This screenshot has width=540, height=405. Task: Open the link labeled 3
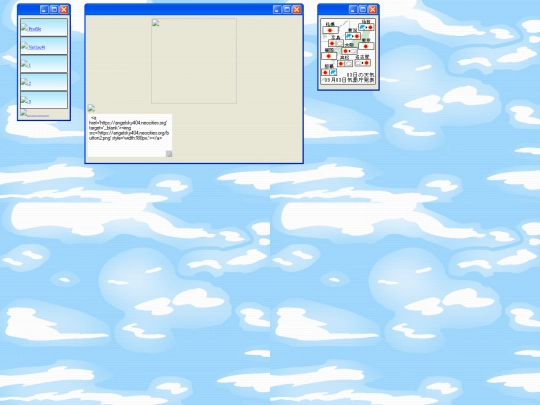tap(29, 102)
